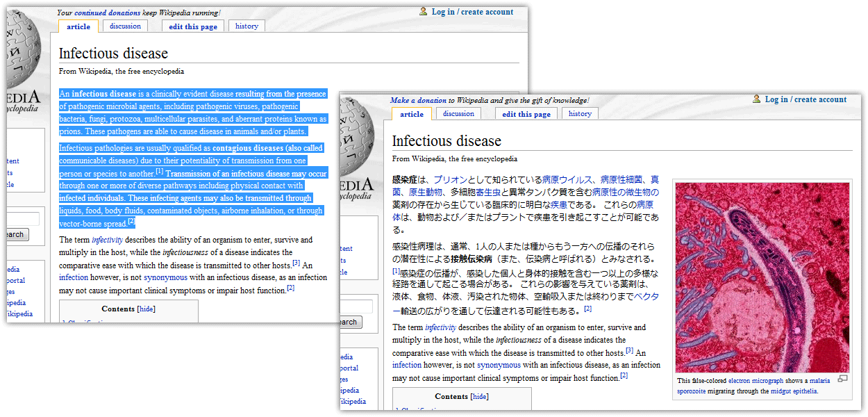Open the discussion tab in the front window
This screenshot has width=868, height=417.
point(458,114)
